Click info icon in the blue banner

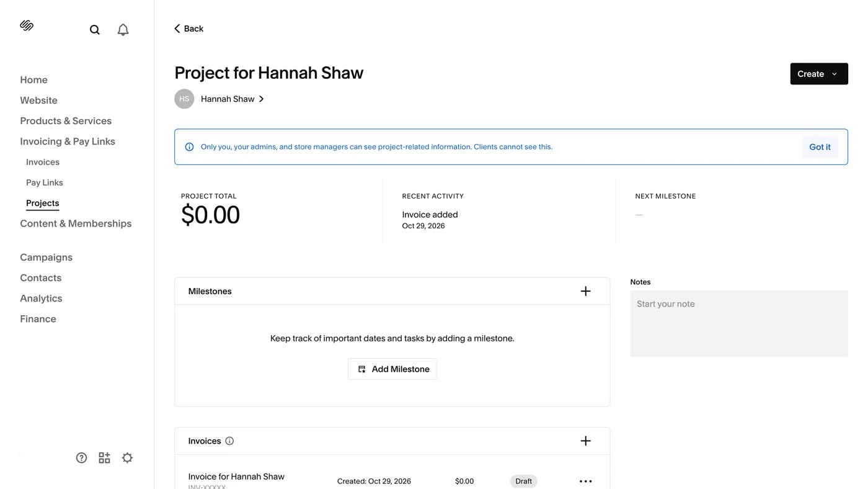coord(189,147)
